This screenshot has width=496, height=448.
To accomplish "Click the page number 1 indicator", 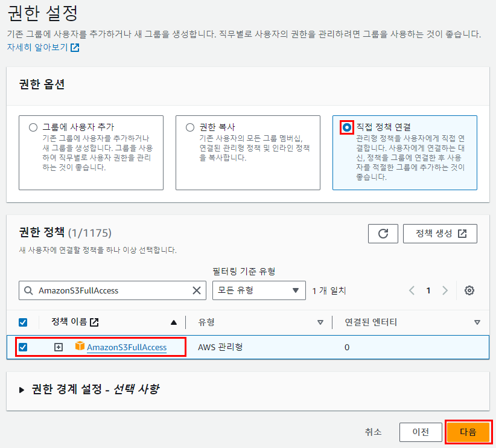I will click(x=428, y=290).
